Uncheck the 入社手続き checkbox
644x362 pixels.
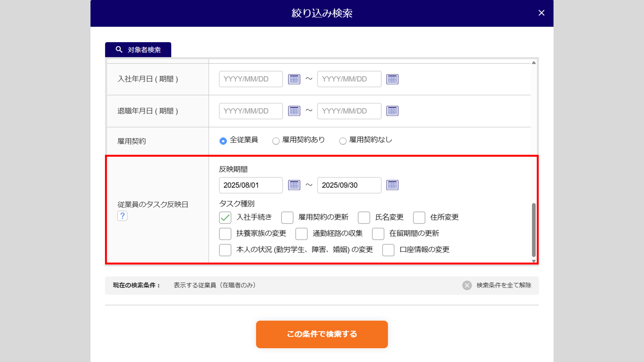(x=225, y=218)
